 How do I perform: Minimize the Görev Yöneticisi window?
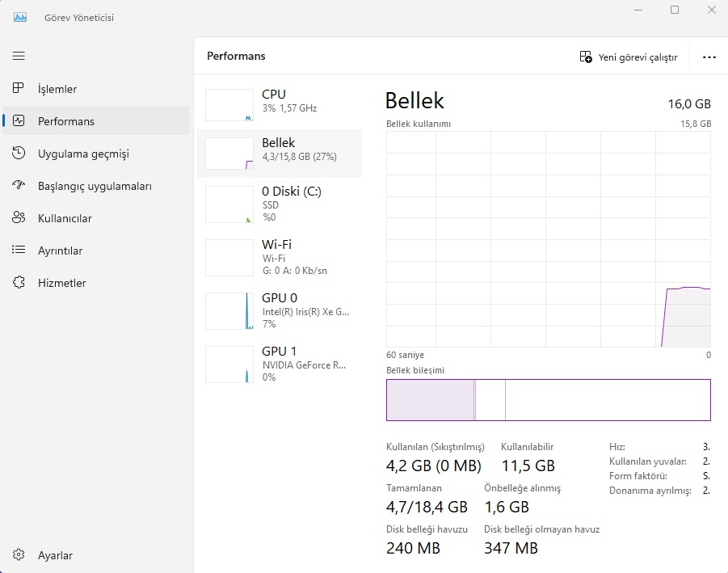pyautogui.click(x=638, y=10)
